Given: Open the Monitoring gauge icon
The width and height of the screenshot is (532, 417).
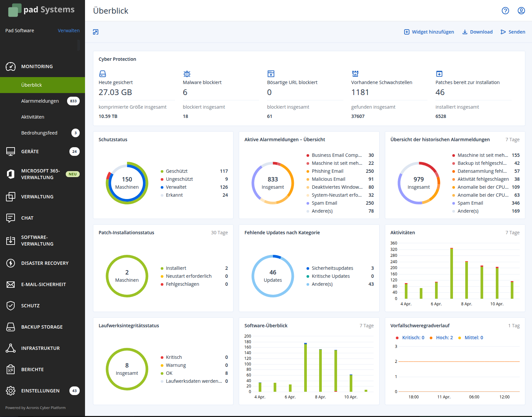Looking at the screenshot, I should 11,66.
